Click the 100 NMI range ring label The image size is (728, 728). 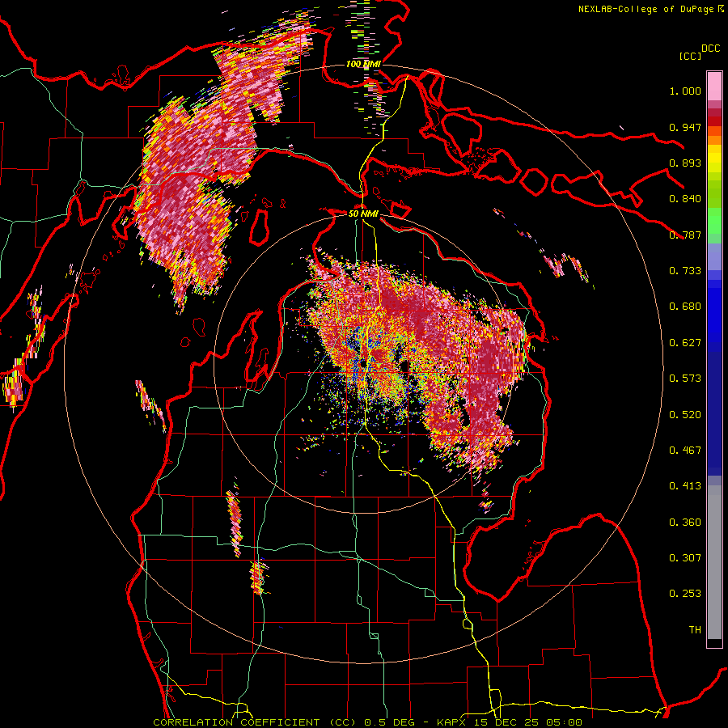(363, 64)
